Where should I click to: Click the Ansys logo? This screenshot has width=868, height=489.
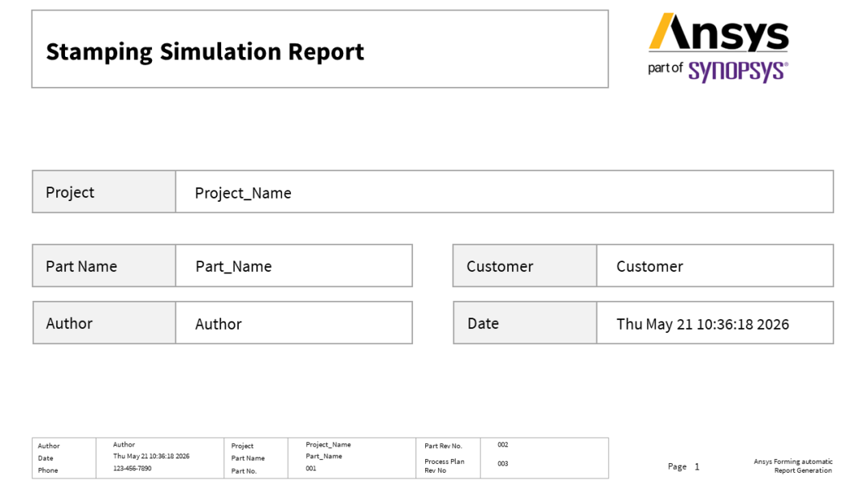[x=719, y=31]
